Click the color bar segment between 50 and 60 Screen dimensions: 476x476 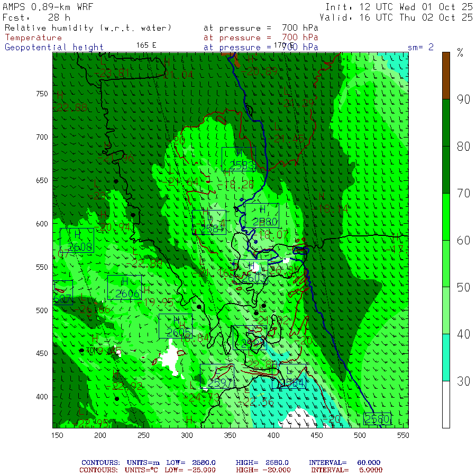tap(446, 263)
